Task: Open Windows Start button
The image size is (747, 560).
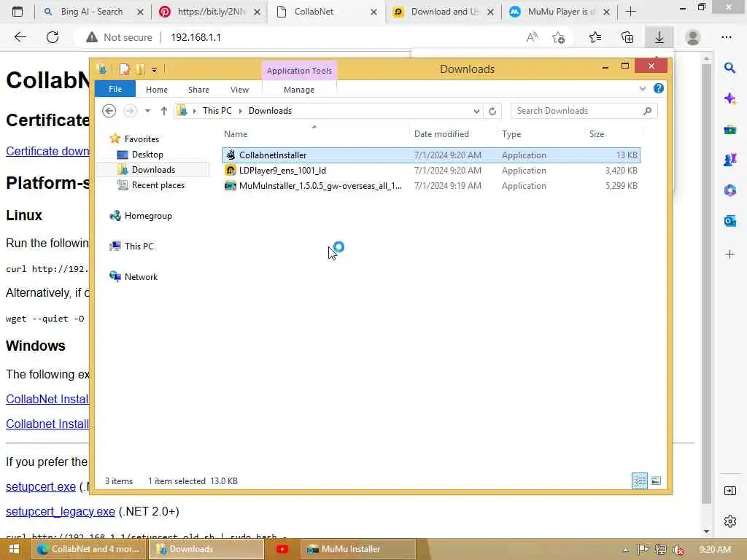Action: (x=14, y=549)
